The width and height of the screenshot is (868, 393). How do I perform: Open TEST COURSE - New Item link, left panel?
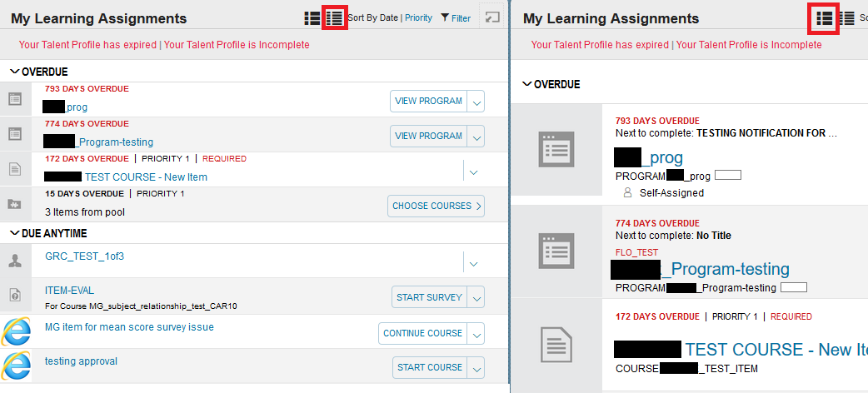146,177
